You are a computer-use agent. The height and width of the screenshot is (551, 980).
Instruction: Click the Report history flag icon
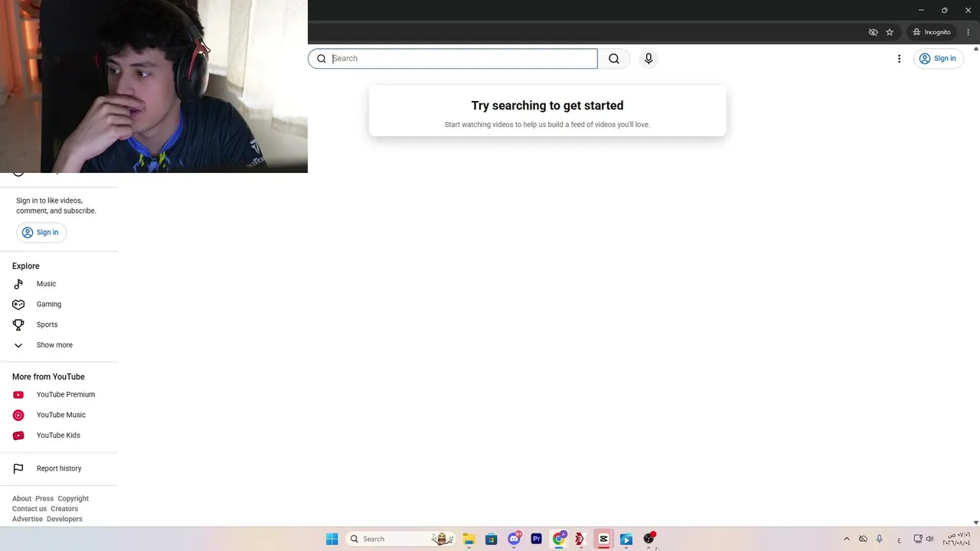pyautogui.click(x=18, y=468)
